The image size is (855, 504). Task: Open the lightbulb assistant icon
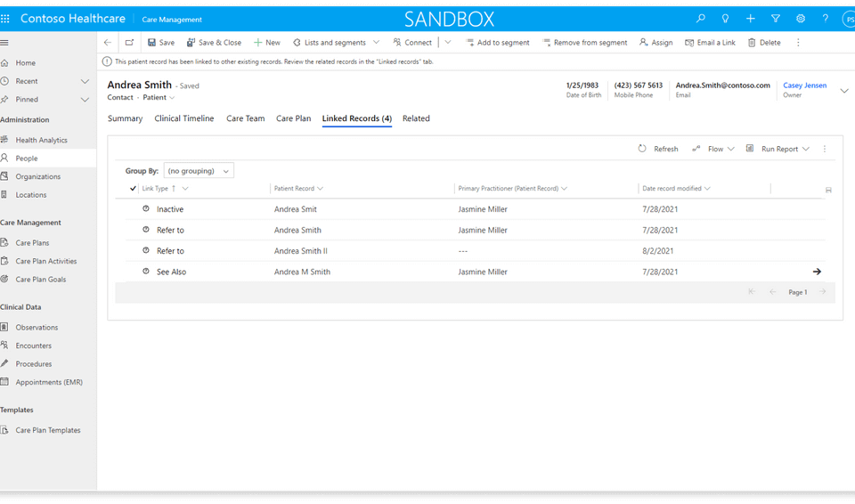click(x=726, y=19)
